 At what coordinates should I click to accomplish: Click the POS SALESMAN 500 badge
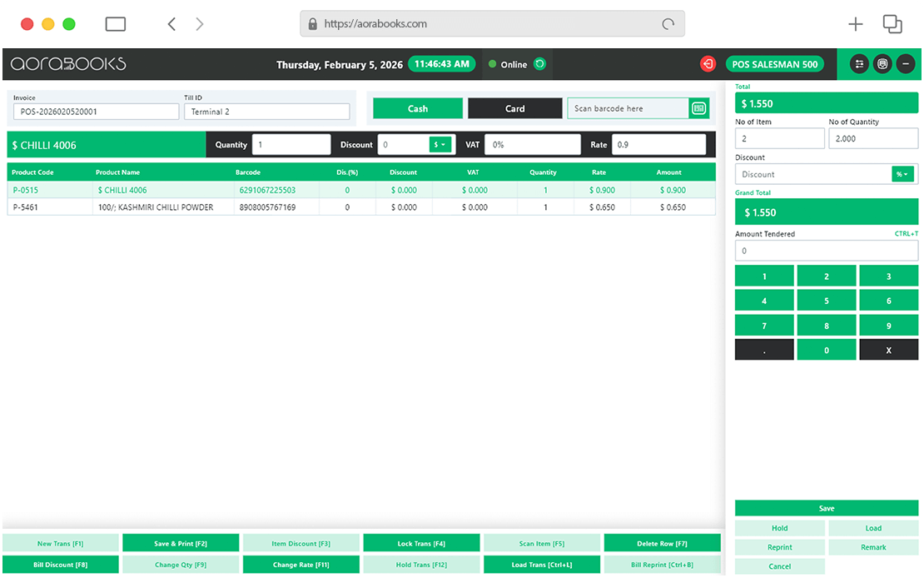pos(774,64)
